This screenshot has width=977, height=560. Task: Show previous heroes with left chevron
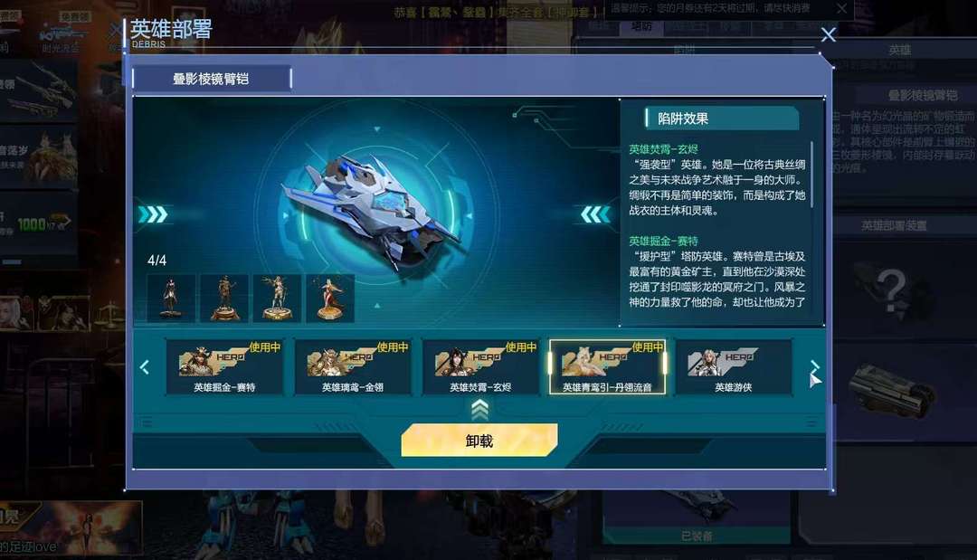145,367
